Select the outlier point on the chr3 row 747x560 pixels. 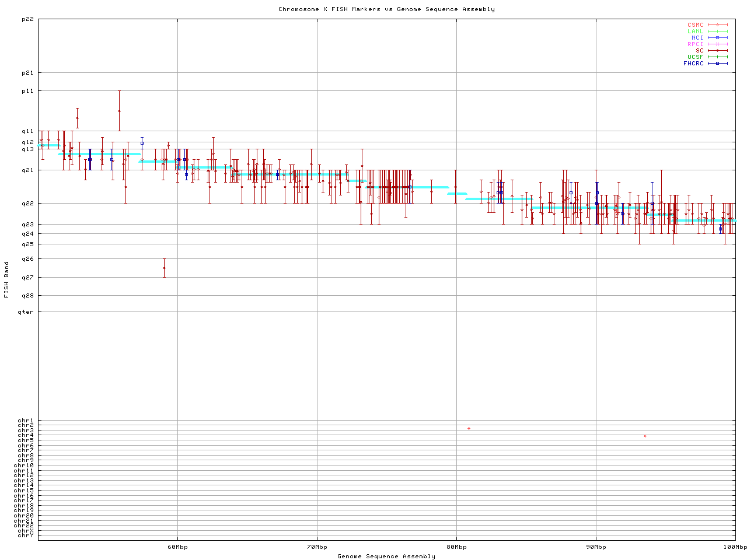pos(469,429)
